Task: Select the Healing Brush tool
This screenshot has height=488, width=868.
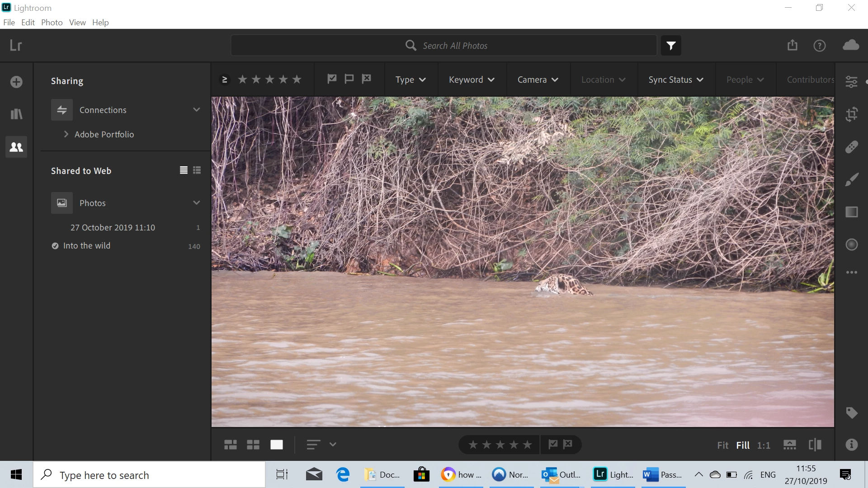Action: point(851,147)
